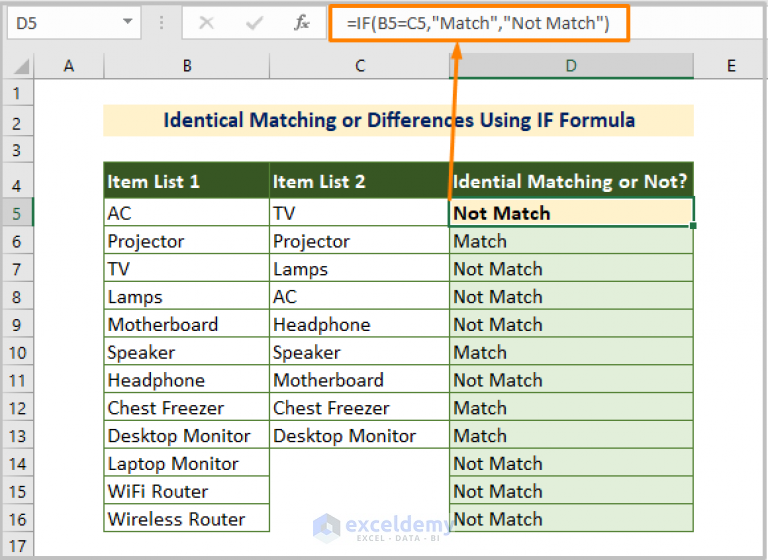Screen dimensions: 768x560
Task: Select the "Laptop Monitor" cell
Action: [x=187, y=463]
